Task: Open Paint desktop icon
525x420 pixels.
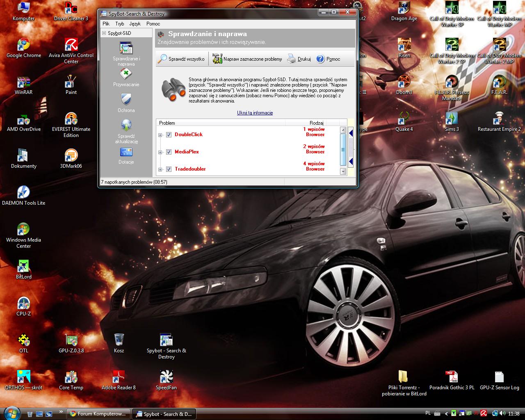Action: (71, 85)
